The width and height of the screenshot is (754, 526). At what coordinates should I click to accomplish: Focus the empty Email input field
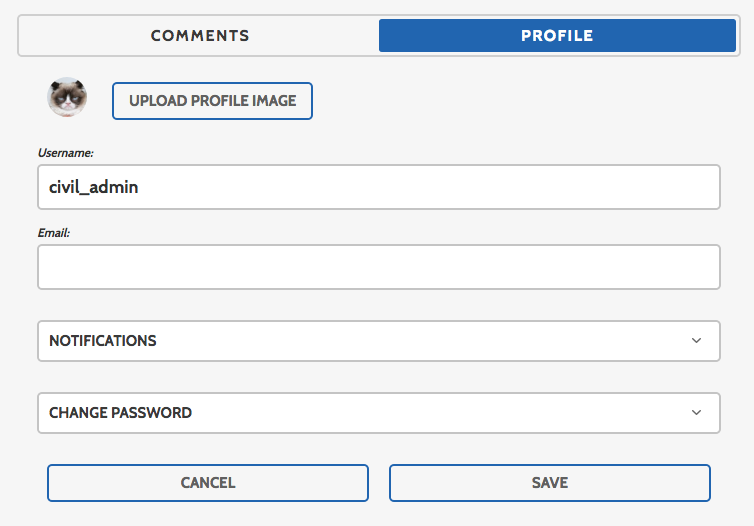[379, 267]
